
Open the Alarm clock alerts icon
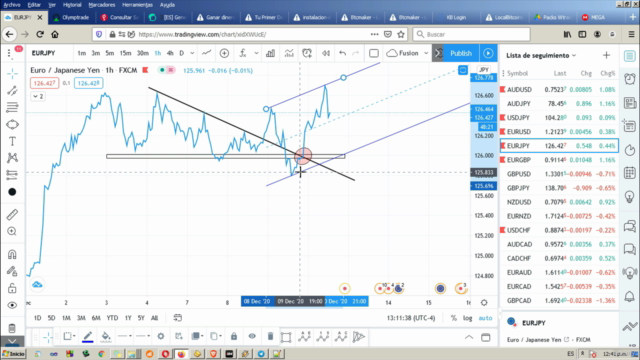(x=630, y=79)
